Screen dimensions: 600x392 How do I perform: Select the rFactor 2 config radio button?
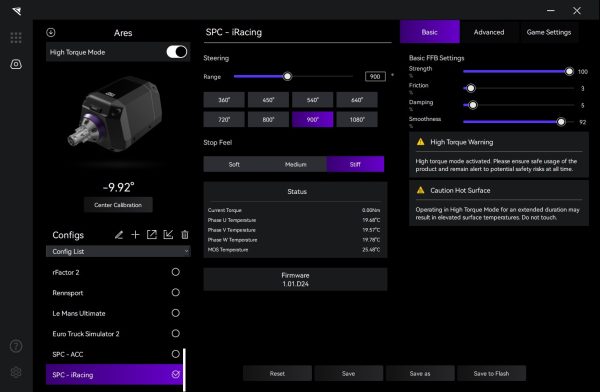point(176,272)
